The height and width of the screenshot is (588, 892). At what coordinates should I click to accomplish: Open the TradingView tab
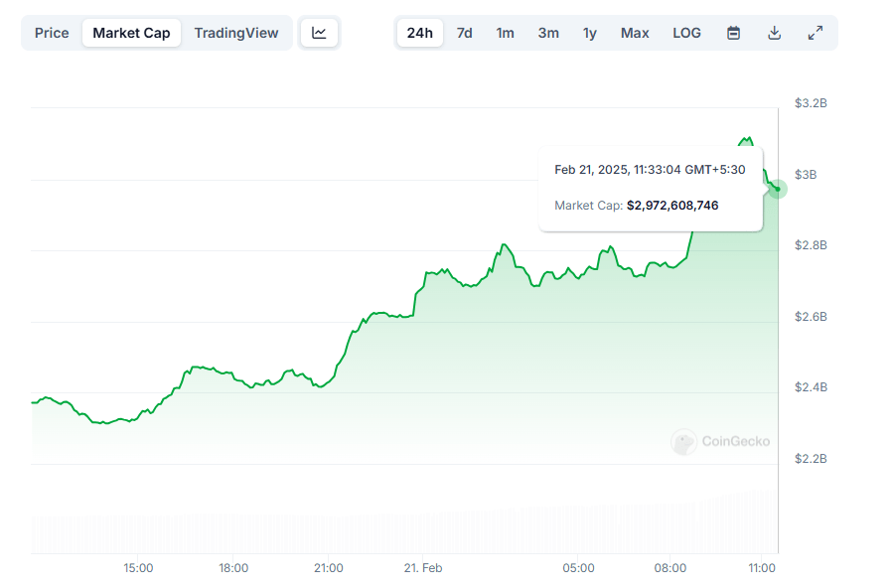coord(236,32)
